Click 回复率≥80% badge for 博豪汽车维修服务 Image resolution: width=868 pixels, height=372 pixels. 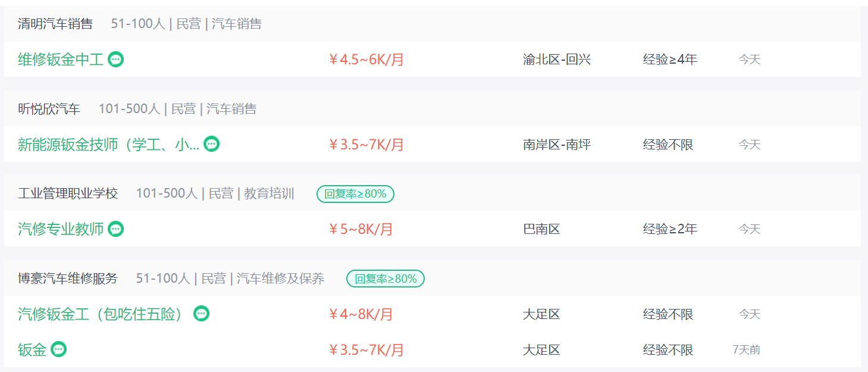(386, 279)
